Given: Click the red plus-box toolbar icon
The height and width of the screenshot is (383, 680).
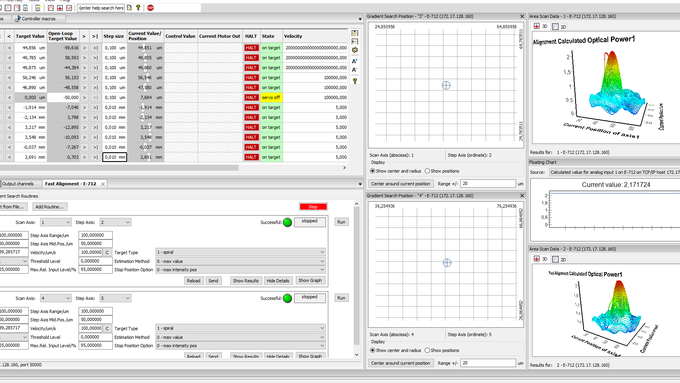Looking at the screenshot, I should [x=60, y=8].
